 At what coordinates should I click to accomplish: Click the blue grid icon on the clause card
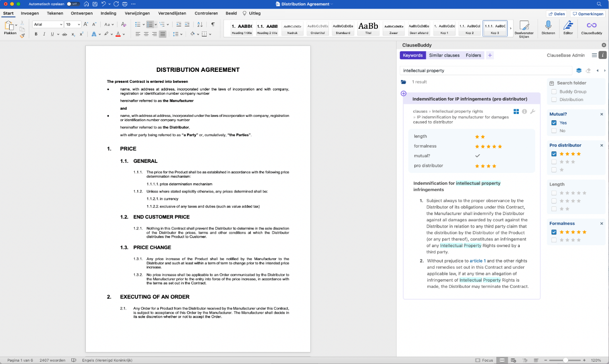(516, 112)
